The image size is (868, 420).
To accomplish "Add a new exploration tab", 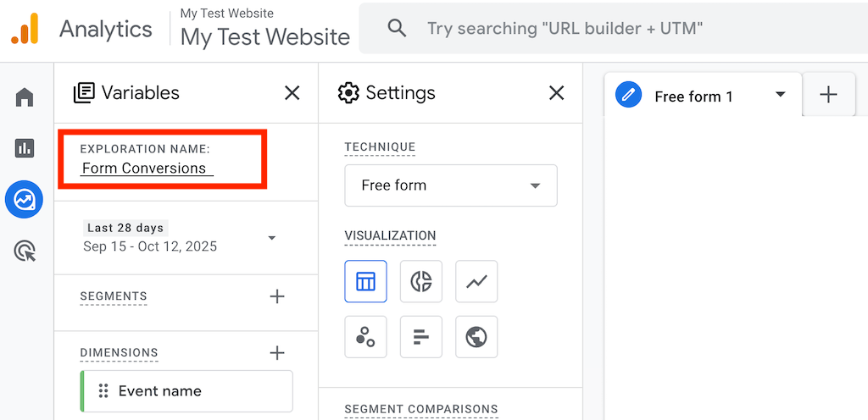I will point(828,95).
